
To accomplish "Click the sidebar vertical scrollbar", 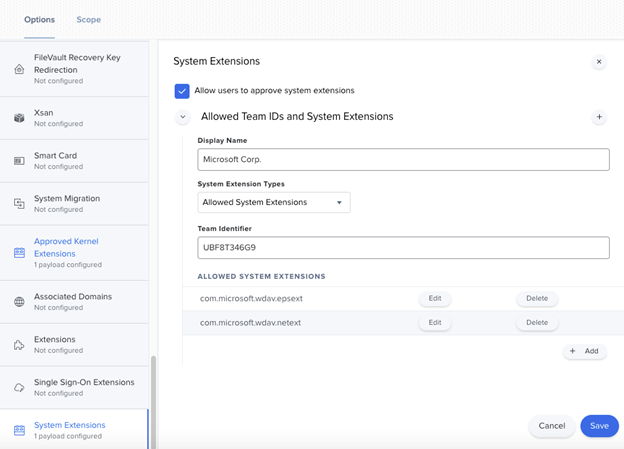I will tap(153, 402).
